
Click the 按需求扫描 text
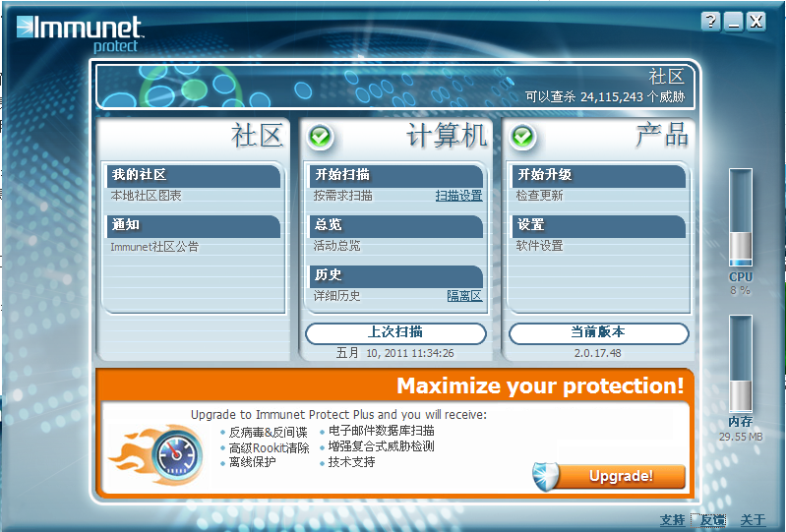[343, 196]
